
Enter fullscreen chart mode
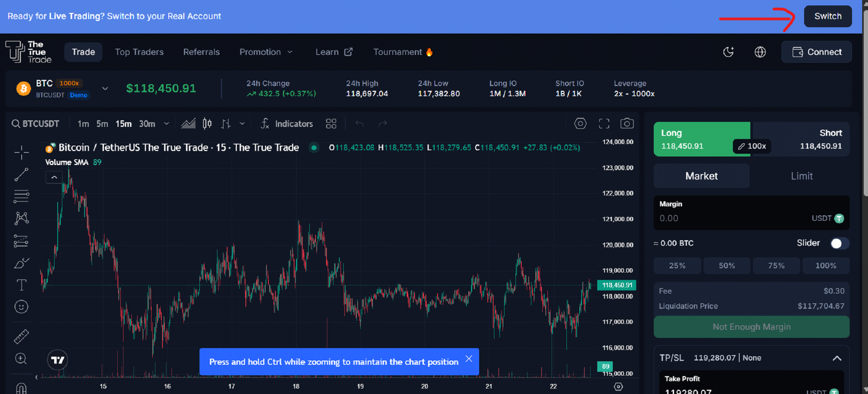point(604,124)
